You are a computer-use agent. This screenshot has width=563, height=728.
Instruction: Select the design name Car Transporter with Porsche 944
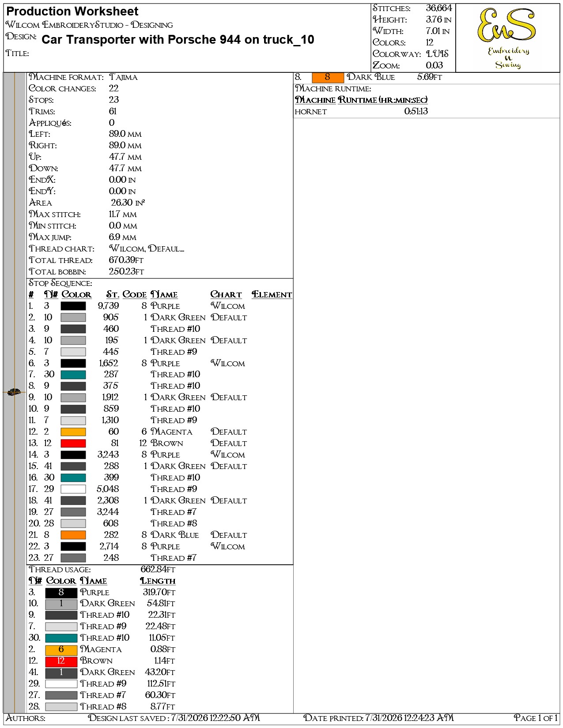(x=178, y=40)
